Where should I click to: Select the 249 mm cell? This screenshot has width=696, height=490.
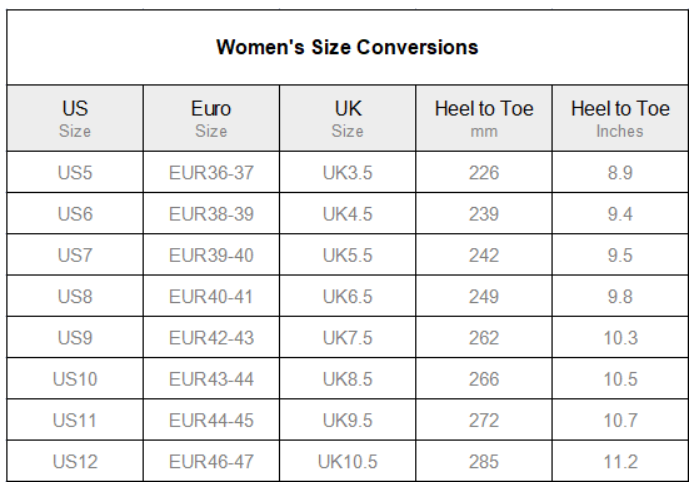[484, 296]
